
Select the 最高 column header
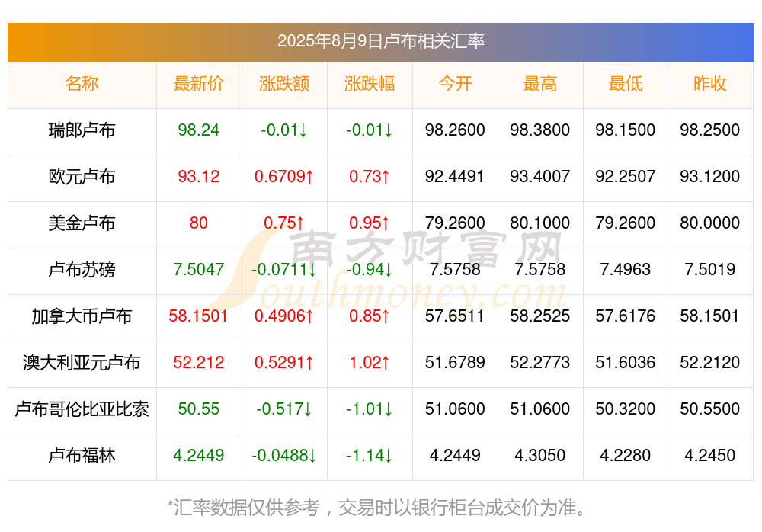540,84
